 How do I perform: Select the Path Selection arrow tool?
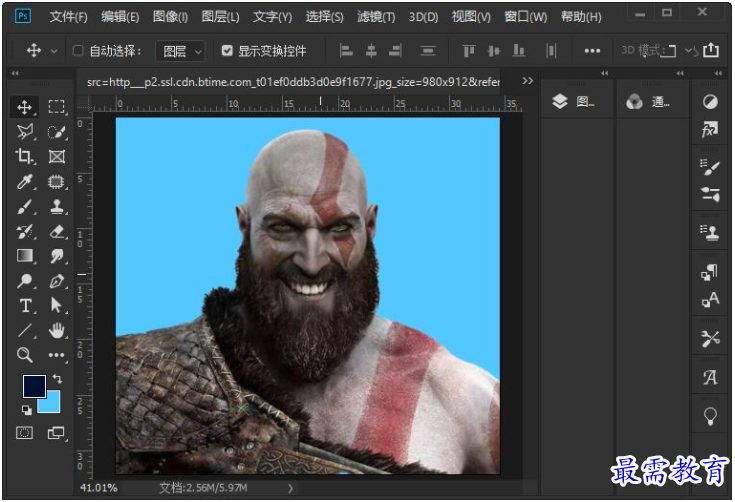pos(56,306)
